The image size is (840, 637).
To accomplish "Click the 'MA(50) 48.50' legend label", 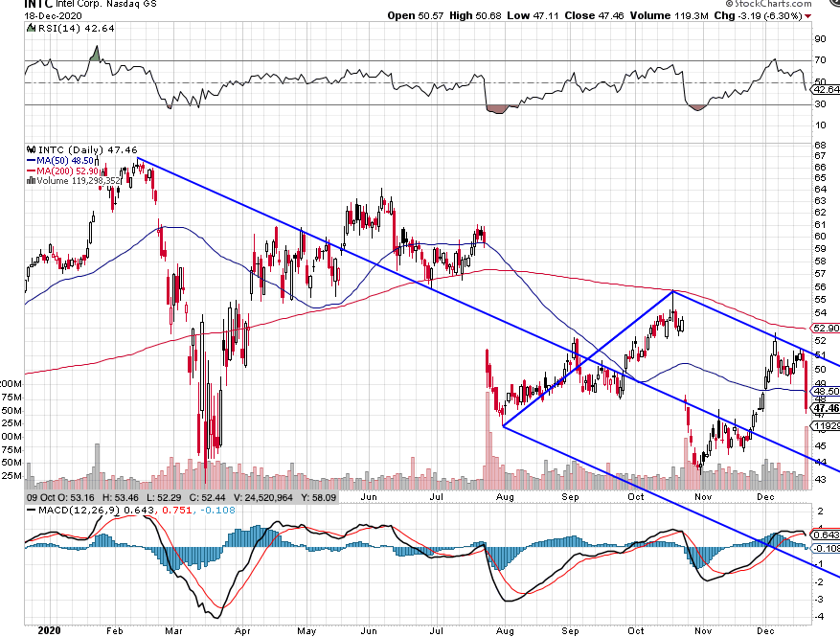I will coord(65,160).
